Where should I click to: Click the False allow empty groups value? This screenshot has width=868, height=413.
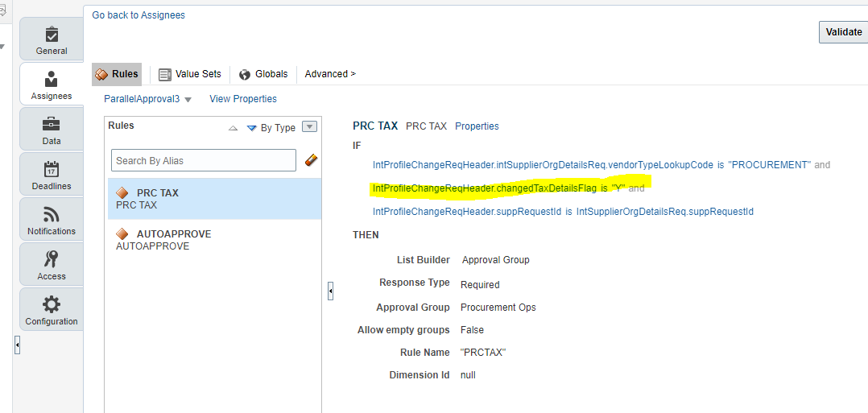pyautogui.click(x=472, y=330)
